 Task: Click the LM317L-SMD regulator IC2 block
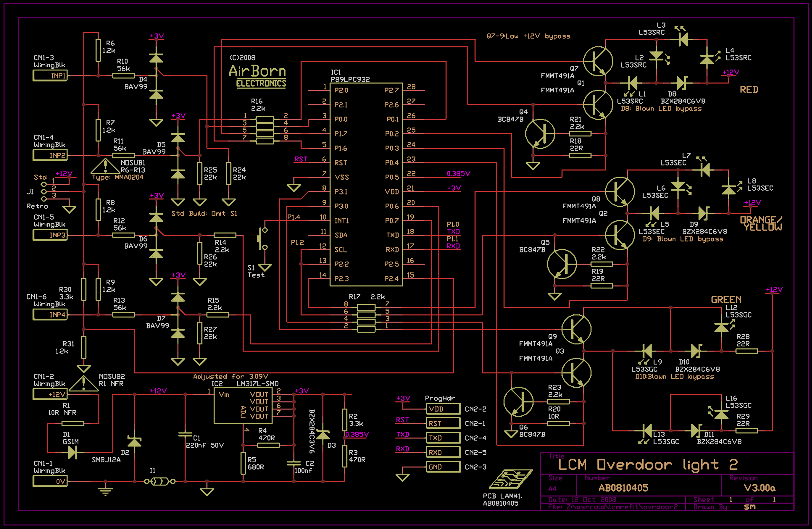(x=243, y=406)
